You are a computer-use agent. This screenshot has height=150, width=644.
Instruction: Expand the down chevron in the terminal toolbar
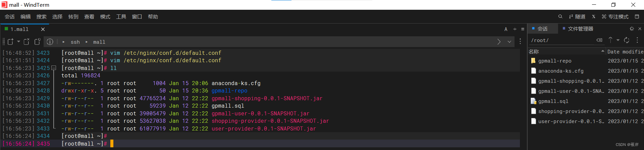click(509, 42)
